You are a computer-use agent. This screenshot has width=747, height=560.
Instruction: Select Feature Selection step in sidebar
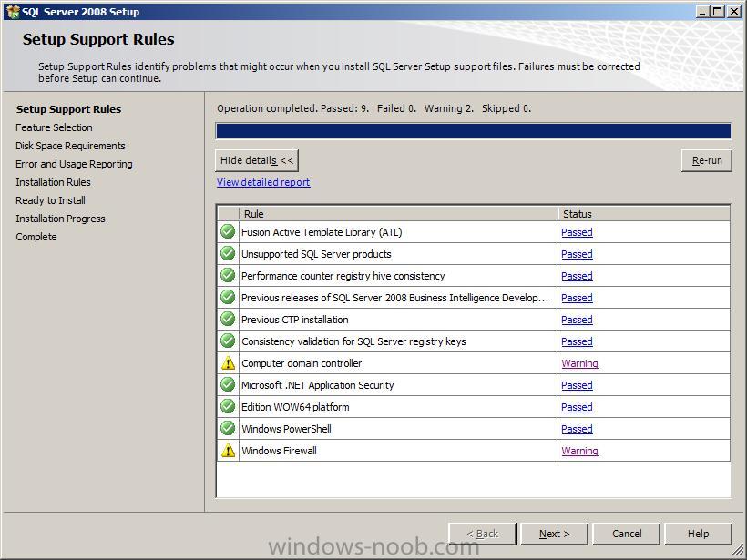54,127
